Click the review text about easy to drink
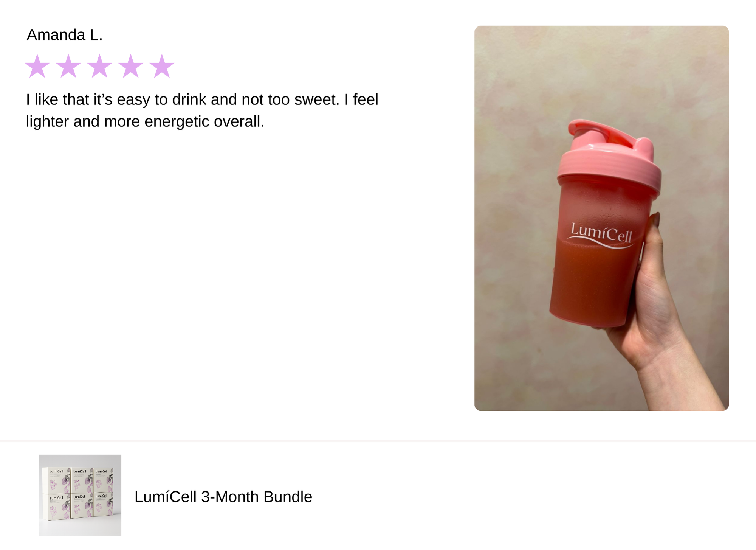 coord(202,110)
